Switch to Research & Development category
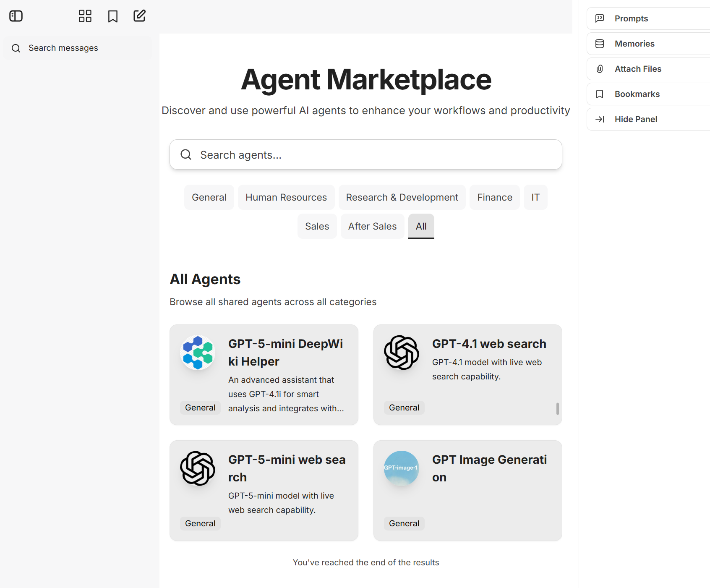The image size is (710, 588). (x=402, y=197)
